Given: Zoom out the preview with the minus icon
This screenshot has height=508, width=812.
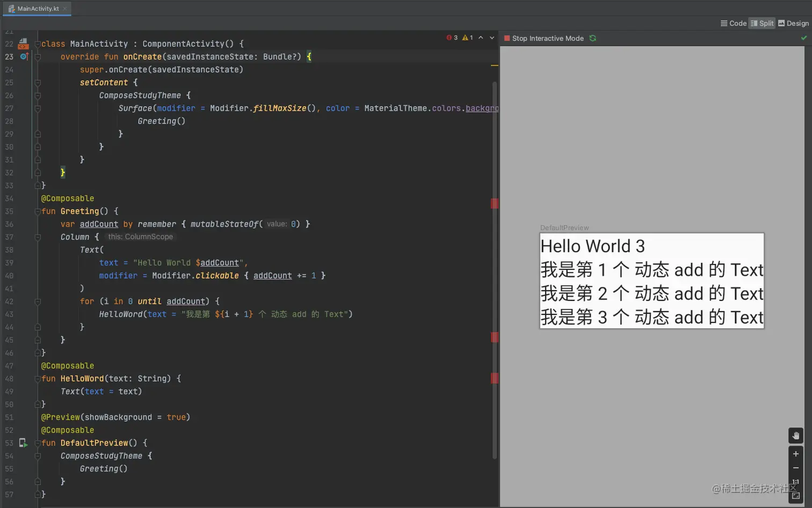Looking at the screenshot, I should (x=795, y=468).
